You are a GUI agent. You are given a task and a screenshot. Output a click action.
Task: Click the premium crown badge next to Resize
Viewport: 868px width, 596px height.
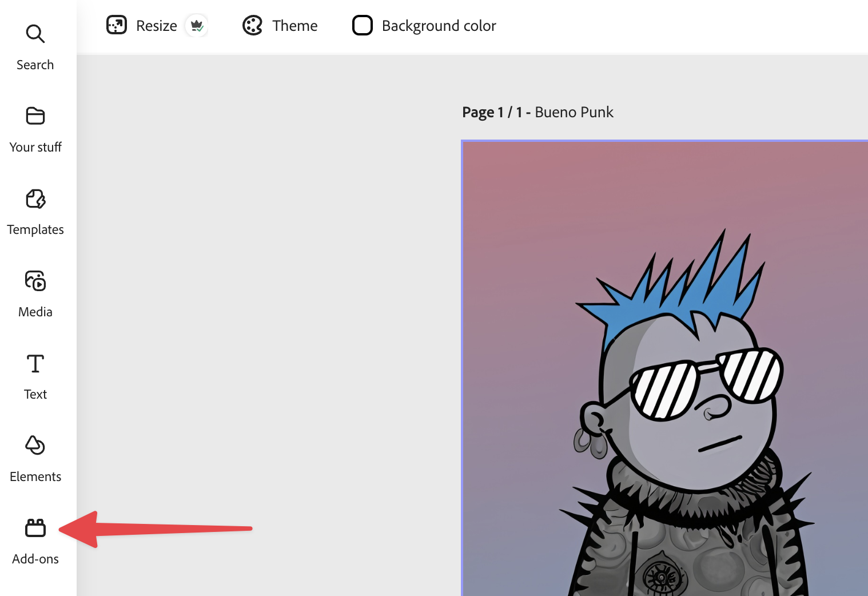(197, 26)
